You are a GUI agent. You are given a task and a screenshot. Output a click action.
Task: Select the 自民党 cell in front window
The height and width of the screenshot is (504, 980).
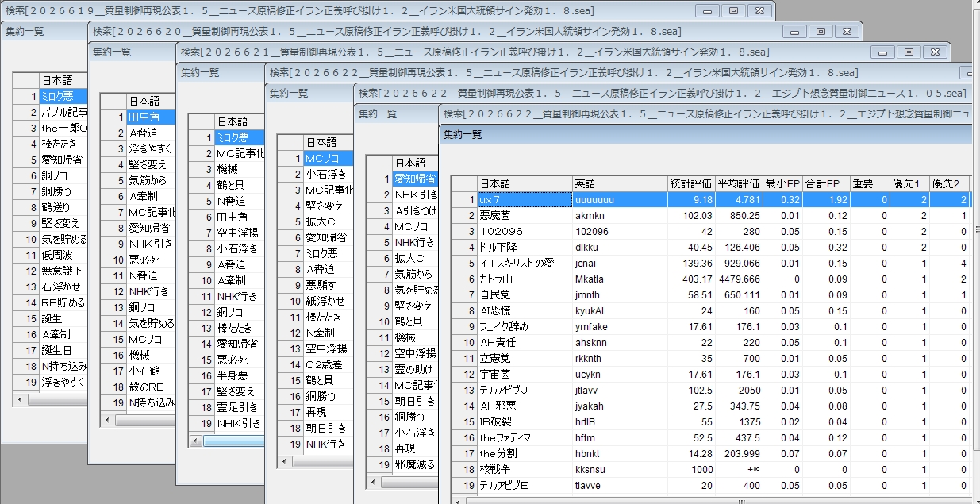[x=525, y=294]
